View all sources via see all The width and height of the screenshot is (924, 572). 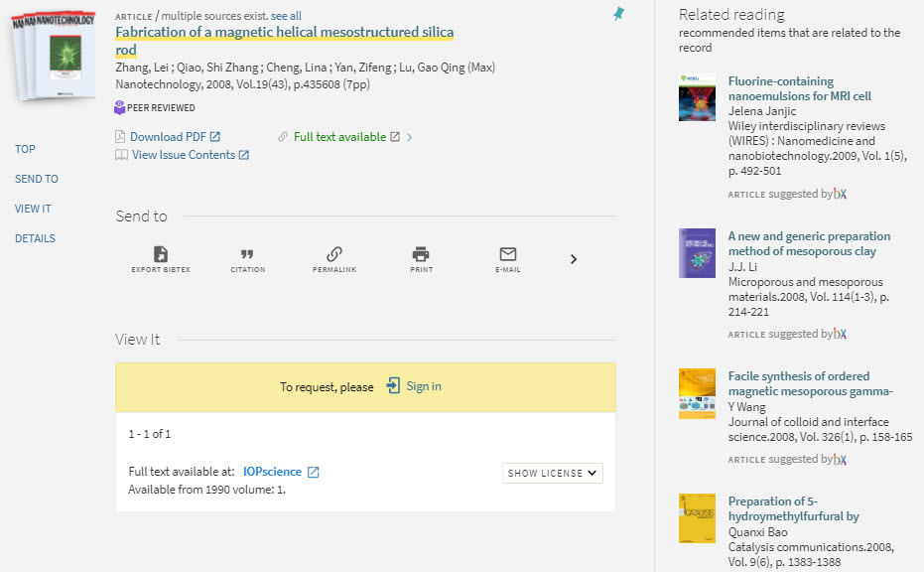286,16
